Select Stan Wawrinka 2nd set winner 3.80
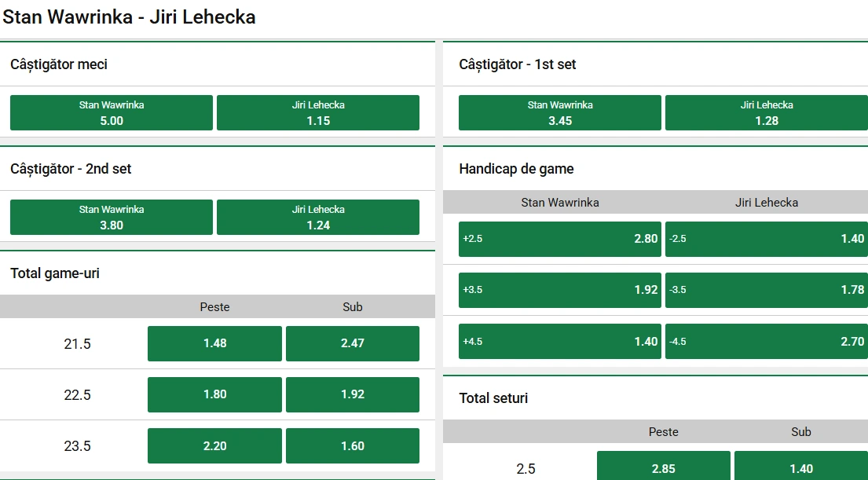Screen dimensions: 868x480 pyautogui.click(x=112, y=218)
